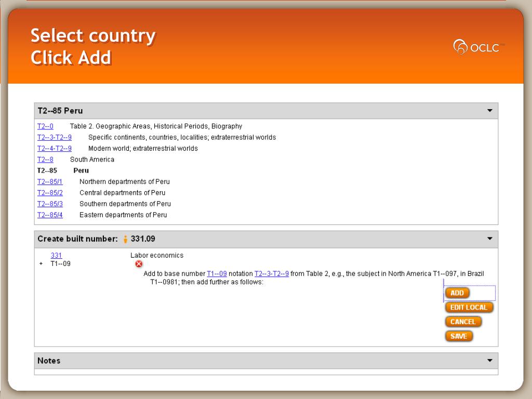Open the T2--8 South America link
Image resolution: width=532 pixels, height=399 pixels.
point(45,159)
